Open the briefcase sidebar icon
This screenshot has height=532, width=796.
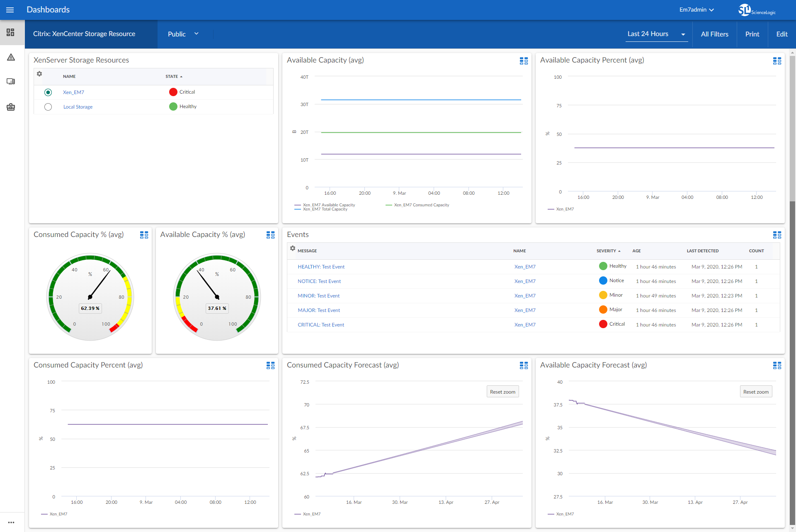click(11, 107)
